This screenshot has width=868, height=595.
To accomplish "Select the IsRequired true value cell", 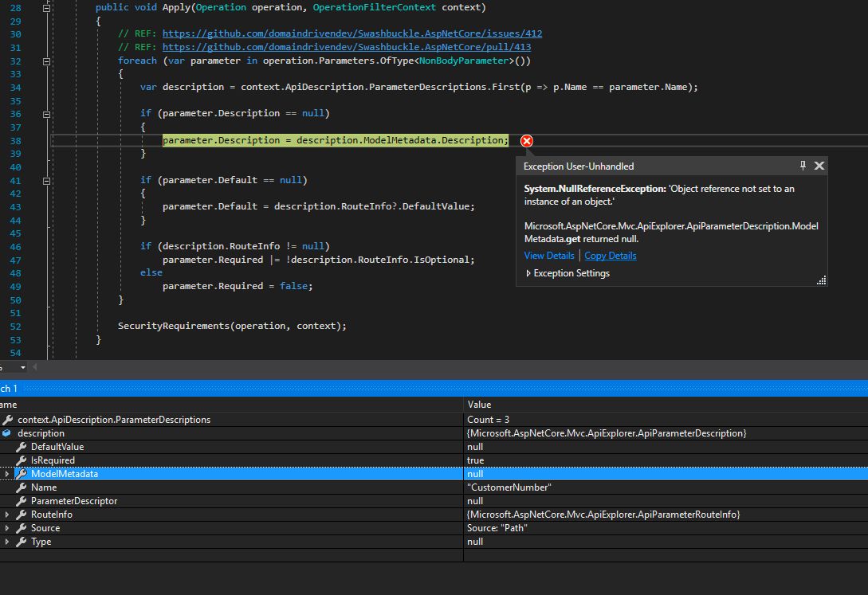I will (x=666, y=460).
